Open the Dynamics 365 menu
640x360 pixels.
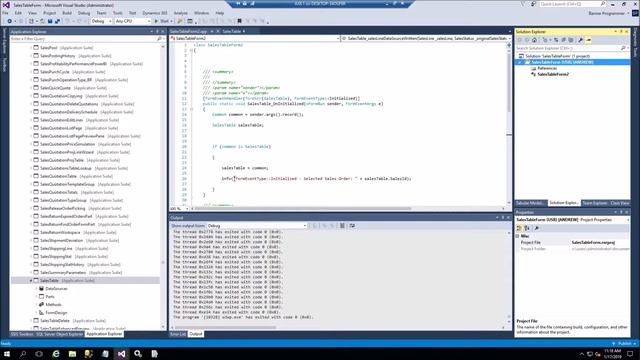(154, 13)
